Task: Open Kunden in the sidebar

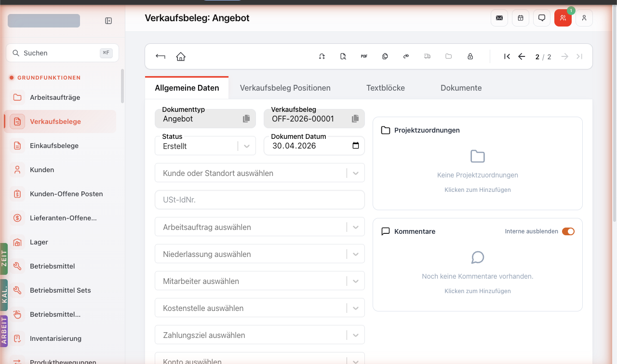Action: (60, 170)
